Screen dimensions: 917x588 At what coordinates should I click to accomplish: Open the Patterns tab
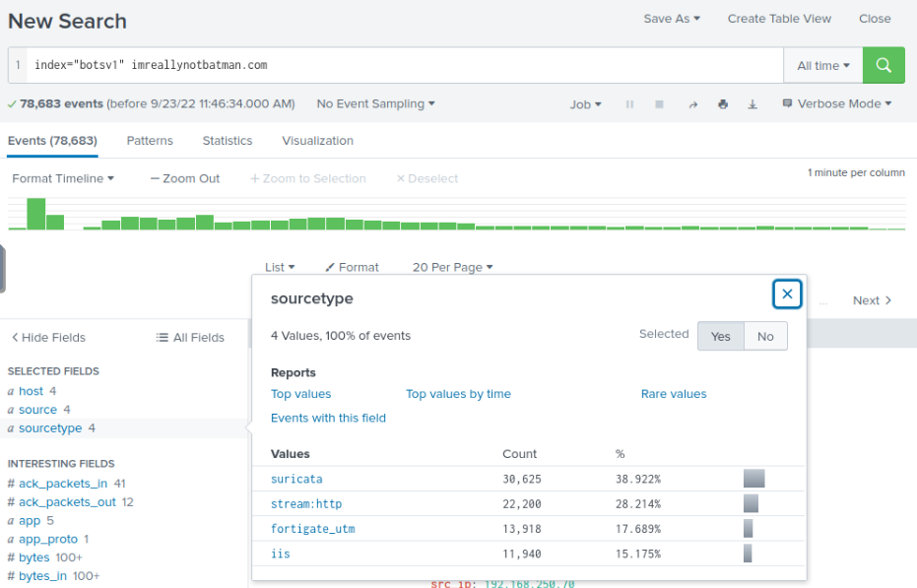(150, 141)
